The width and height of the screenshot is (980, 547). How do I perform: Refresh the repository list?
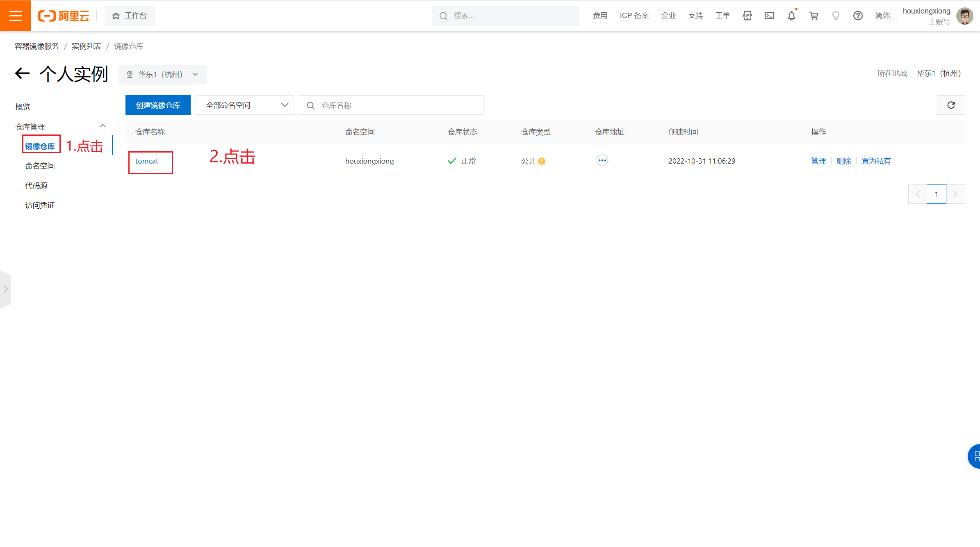(951, 105)
